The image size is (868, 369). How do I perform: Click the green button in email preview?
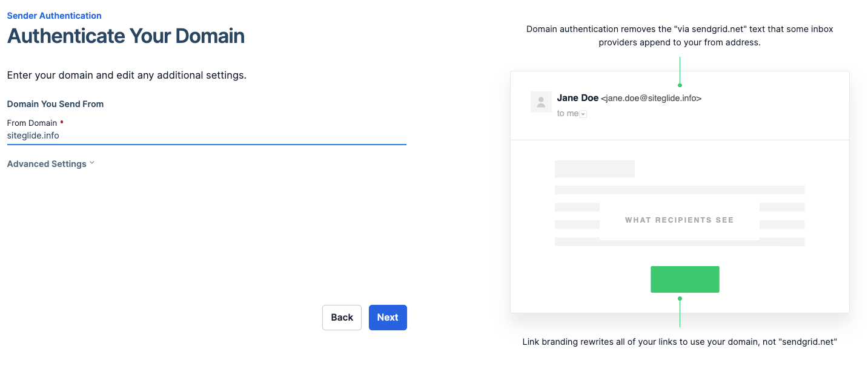point(684,279)
